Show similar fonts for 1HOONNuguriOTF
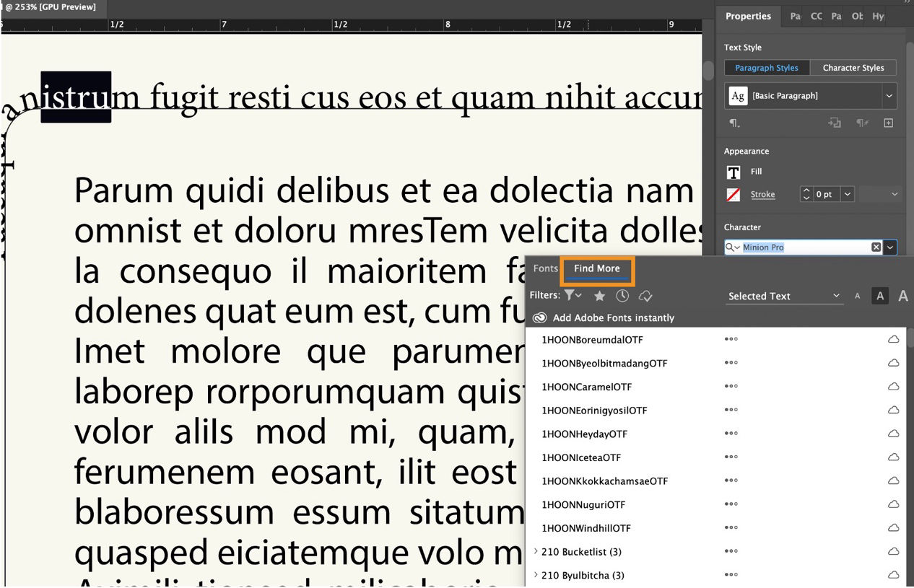 [x=731, y=504]
